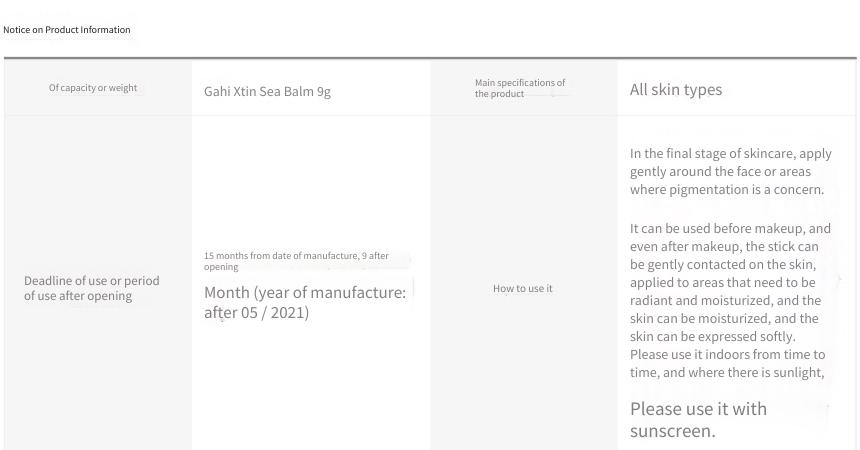The image size is (860, 450).
Task: Click 'radiant and moisturized, and the' line
Action: (x=725, y=301)
